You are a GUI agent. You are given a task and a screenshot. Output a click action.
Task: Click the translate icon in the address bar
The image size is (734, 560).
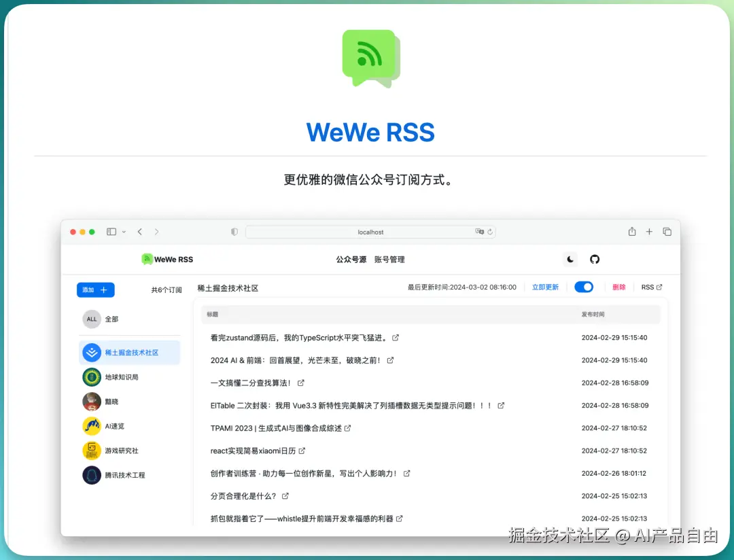[x=479, y=232]
